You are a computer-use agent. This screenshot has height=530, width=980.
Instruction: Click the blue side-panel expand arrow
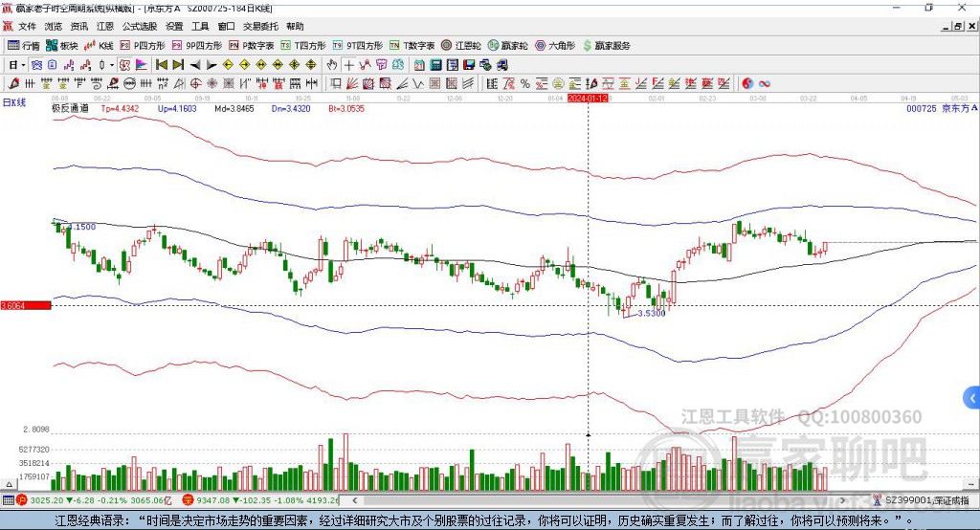pyautogui.click(x=972, y=398)
